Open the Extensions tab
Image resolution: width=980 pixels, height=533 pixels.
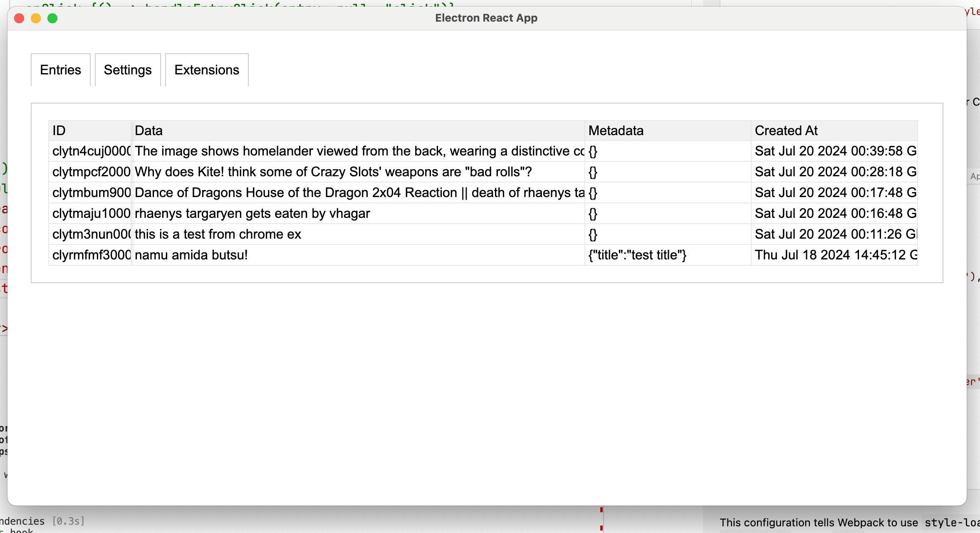click(x=207, y=70)
